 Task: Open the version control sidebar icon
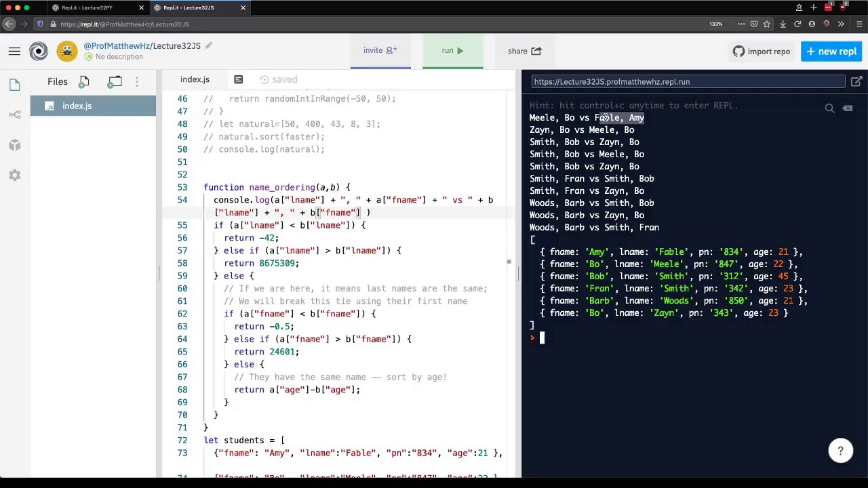click(15, 115)
